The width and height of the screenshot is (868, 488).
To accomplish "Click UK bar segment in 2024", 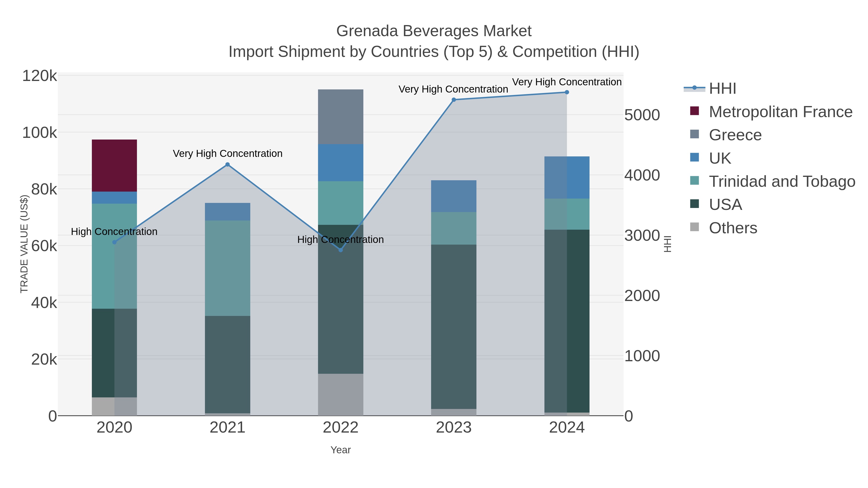I will tap(567, 177).
